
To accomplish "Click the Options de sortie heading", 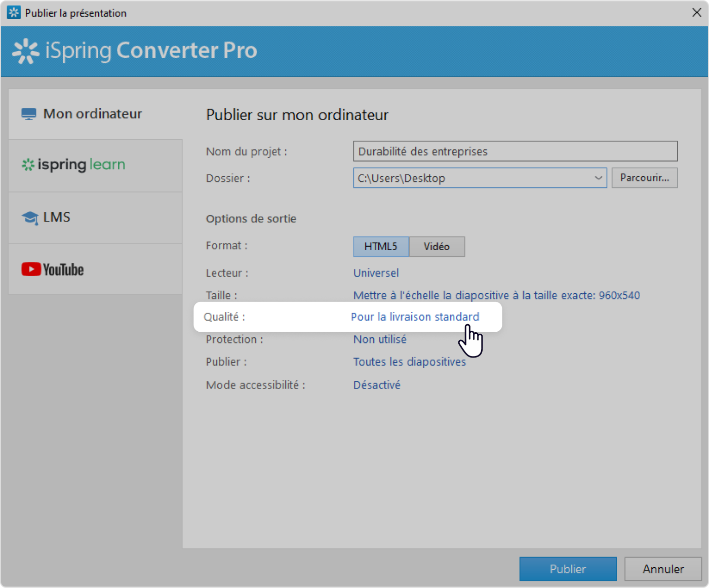I will [251, 219].
